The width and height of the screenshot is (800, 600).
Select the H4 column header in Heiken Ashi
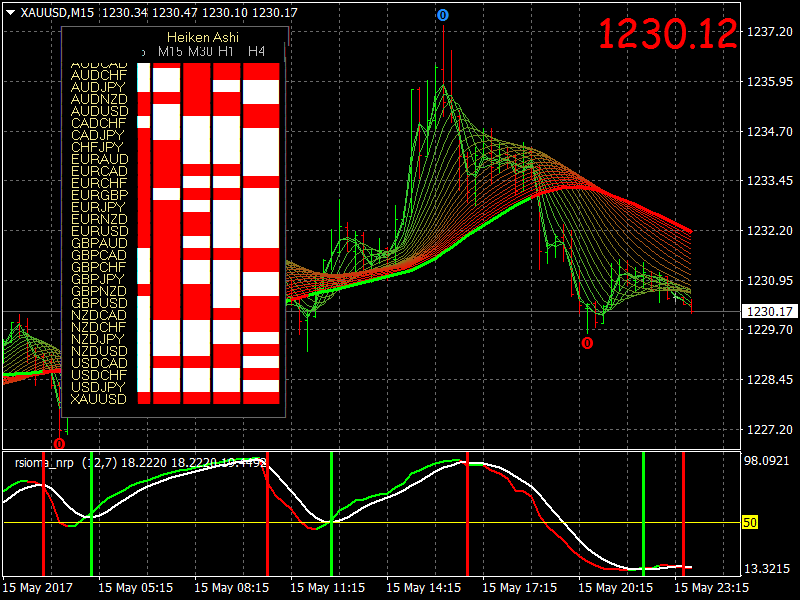(256, 52)
